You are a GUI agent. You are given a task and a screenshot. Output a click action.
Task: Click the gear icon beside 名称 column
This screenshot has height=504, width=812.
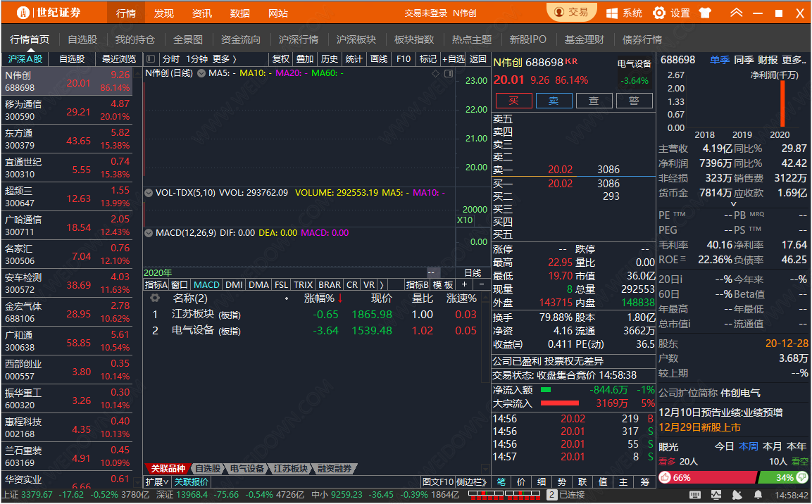coord(155,298)
